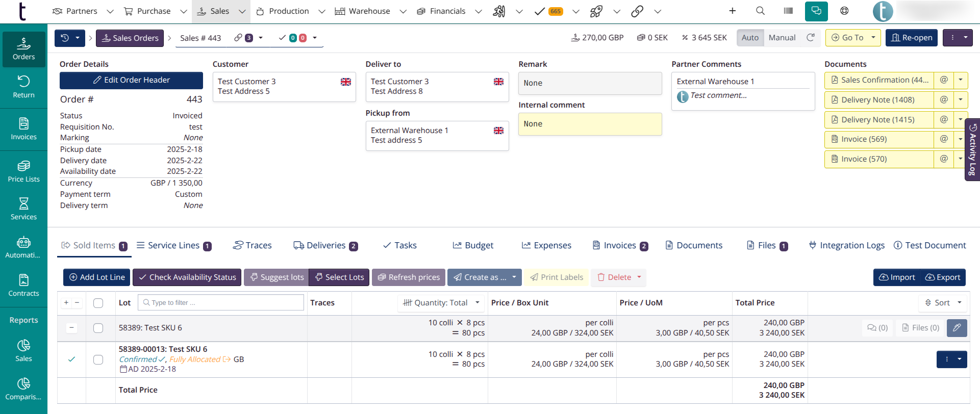This screenshot has width=980, height=414.
Task: Expand the Go To dropdown
Action: click(x=873, y=37)
